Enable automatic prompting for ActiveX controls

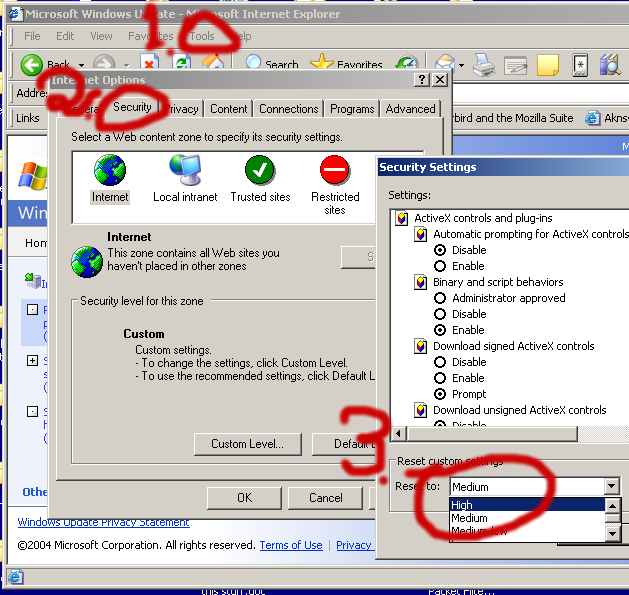click(x=440, y=266)
